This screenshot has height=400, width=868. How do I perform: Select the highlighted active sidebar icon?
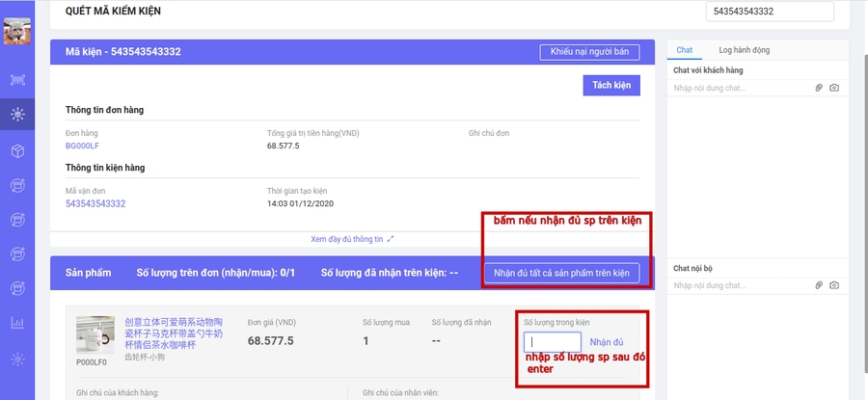pyautogui.click(x=16, y=115)
